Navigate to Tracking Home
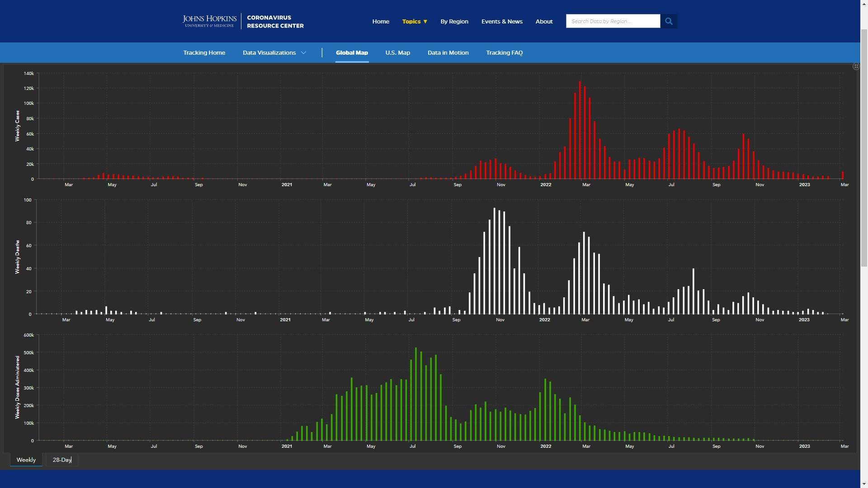Viewport: 868px width, 488px height. click(x=204, y=53)
